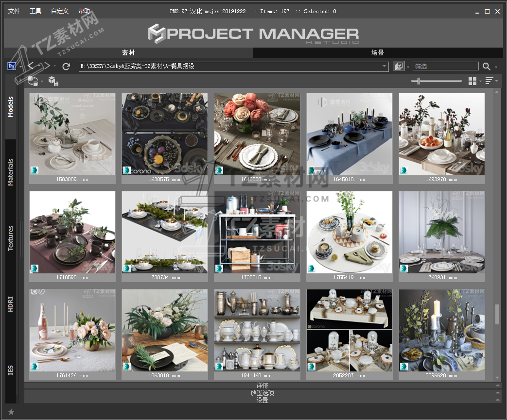Expand the 设置 settings panel
The width and height of the screenshot is (507, 420).
(x=262, y=400)
